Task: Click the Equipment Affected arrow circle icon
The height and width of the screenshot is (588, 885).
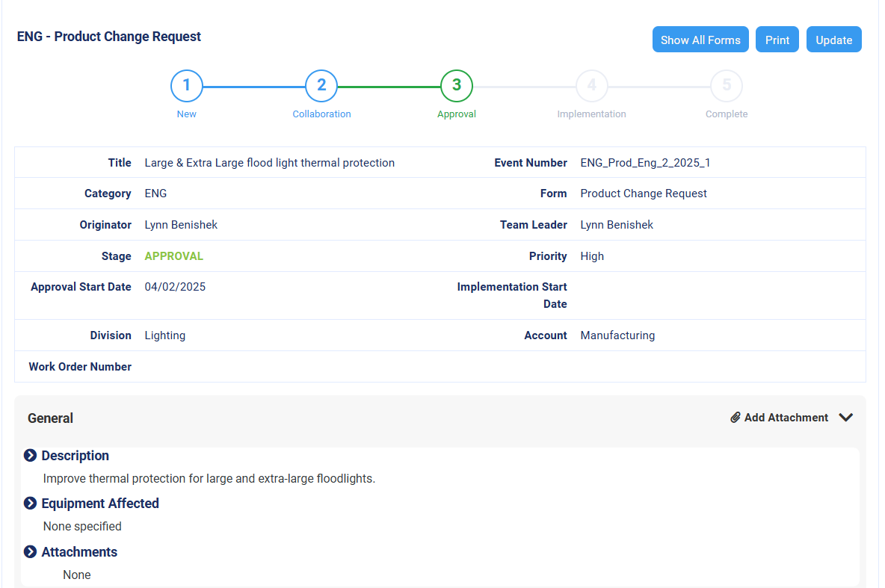Action: click(31, 504)
